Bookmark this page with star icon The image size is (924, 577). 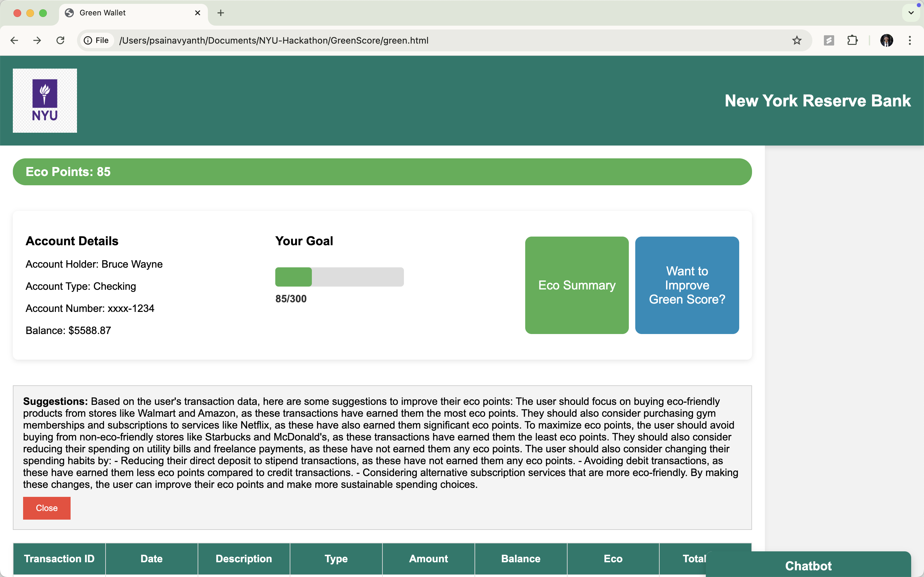(797, 40)
